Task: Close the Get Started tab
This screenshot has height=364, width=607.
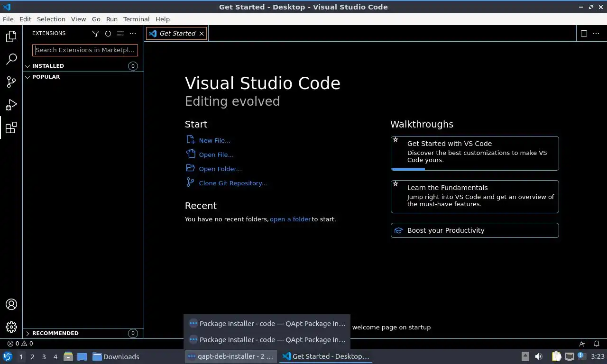Action: (202, 34)
